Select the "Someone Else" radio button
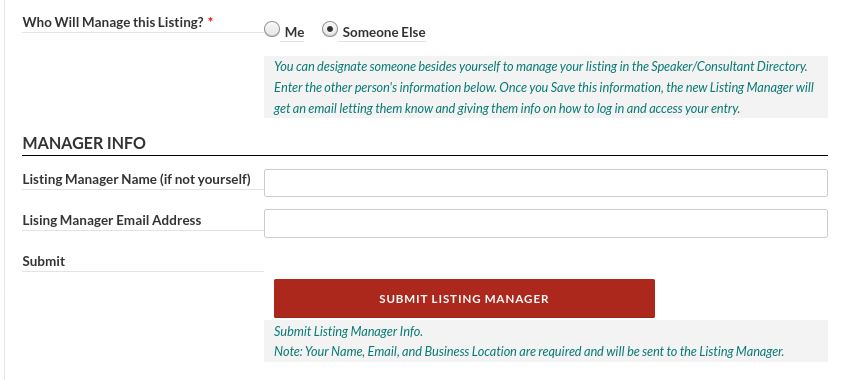This screenshot has width=868, height=380. (329, 29)
